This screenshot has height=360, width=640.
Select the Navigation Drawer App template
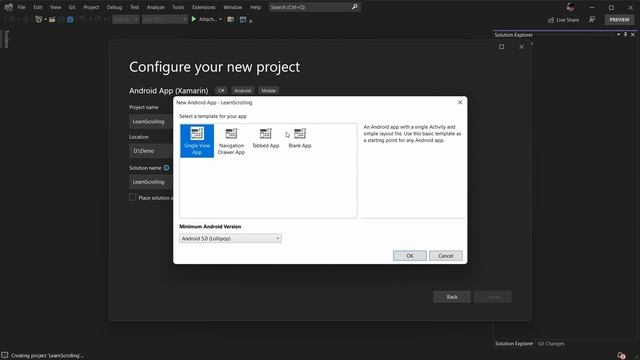pyautogui.click(x=231, y=141)
